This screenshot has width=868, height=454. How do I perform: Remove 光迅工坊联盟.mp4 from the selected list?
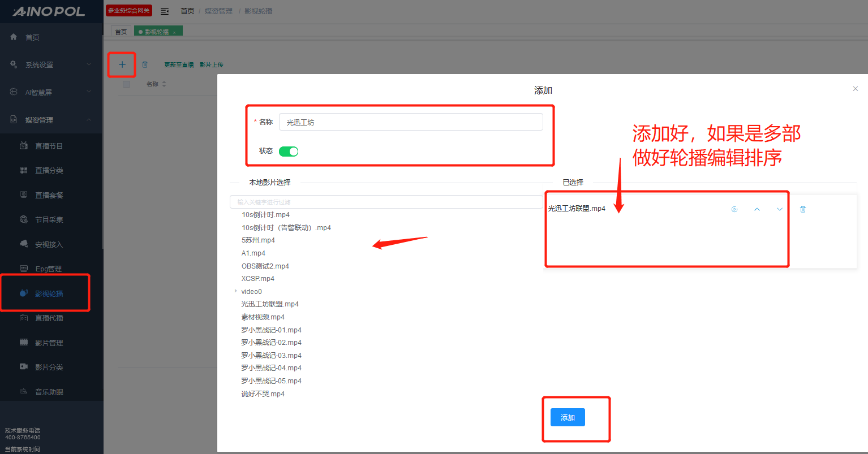point(802,209)
